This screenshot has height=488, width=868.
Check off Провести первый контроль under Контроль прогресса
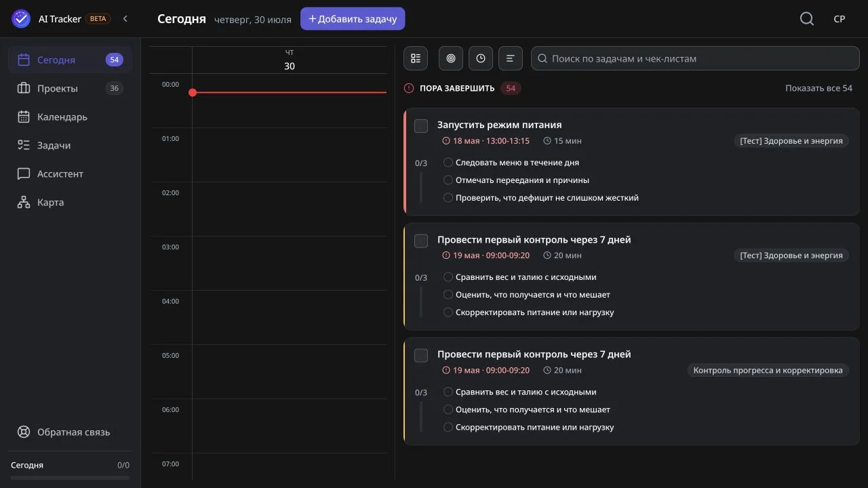click(421, 355)
